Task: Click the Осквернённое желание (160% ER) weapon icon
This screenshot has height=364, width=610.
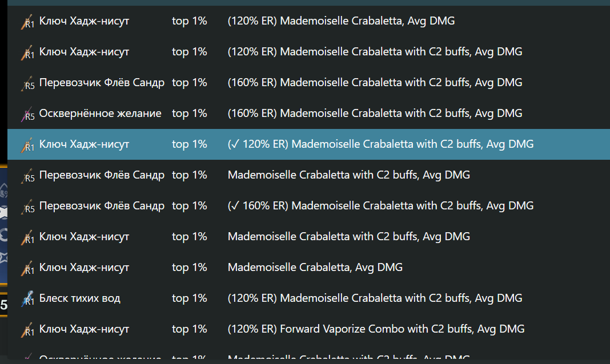Action: pos(27,114)
